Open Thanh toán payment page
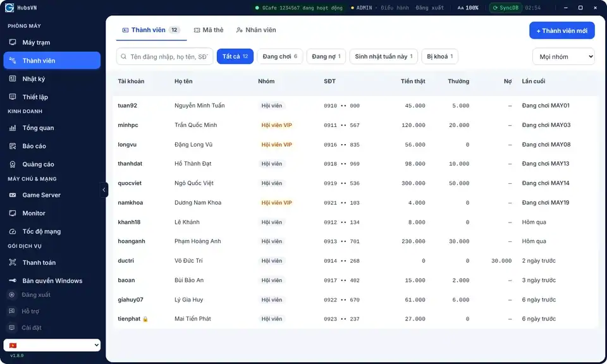 click(52, 262)
